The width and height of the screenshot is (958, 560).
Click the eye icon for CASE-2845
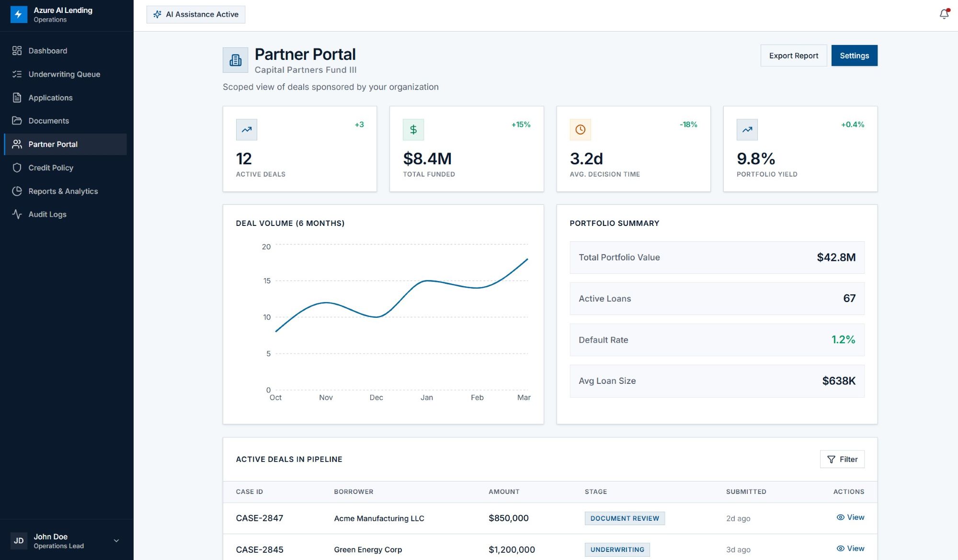(x=840, y=549)
